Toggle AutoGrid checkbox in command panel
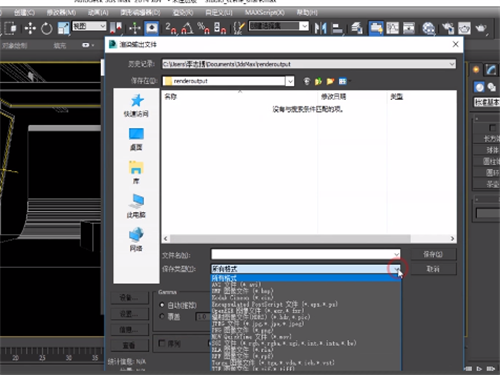The image size is (500, 375). pyautogui.click(x=492, y=128)
